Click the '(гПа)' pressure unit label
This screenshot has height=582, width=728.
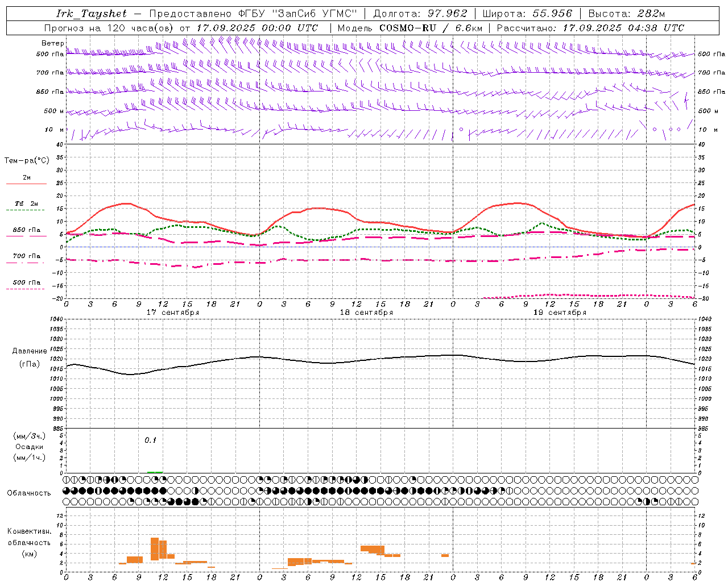[30, 364]
